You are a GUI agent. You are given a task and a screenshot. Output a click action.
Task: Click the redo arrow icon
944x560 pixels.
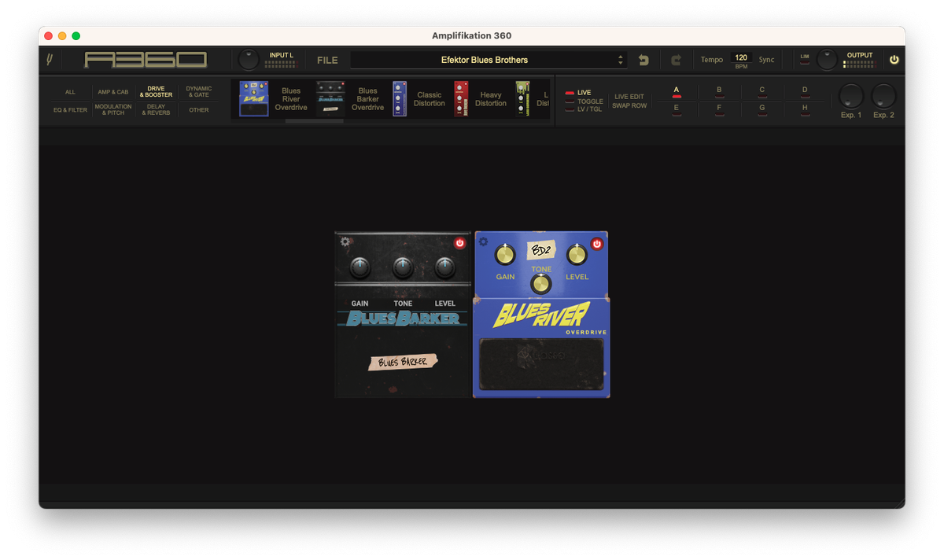point(675,60)
